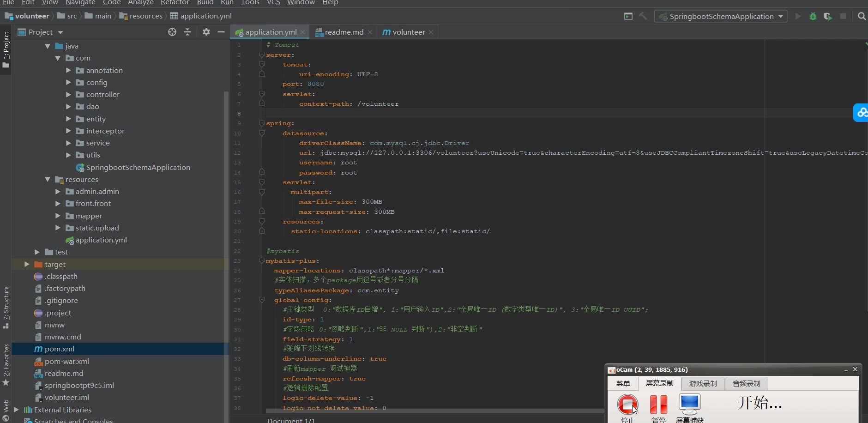Open Project panel settings gear

206,32
